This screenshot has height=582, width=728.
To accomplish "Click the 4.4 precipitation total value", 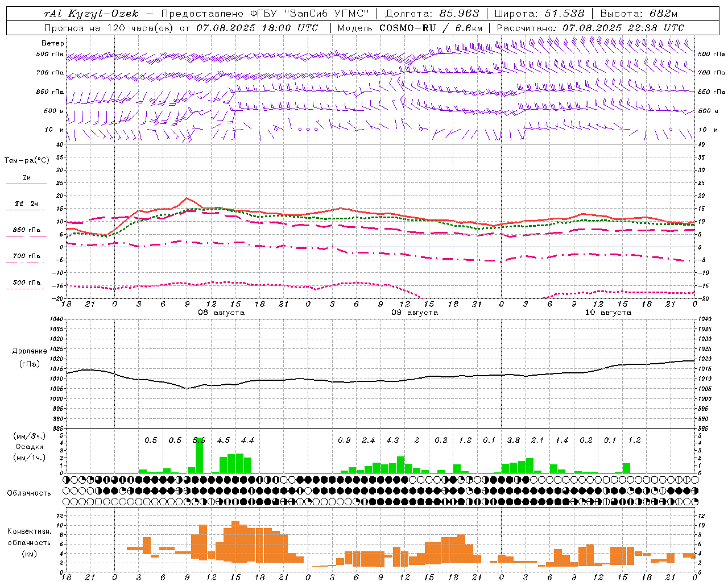I will point(247,440).
